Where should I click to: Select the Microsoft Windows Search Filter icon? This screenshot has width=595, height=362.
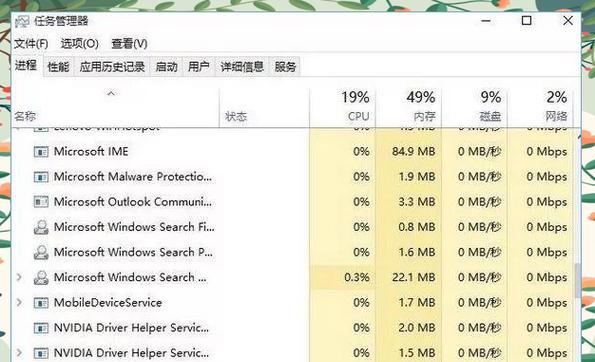click(41, 227)
